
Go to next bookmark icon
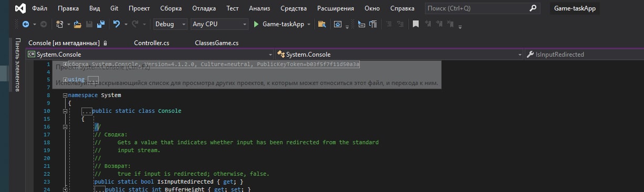[x=440, y=24]
